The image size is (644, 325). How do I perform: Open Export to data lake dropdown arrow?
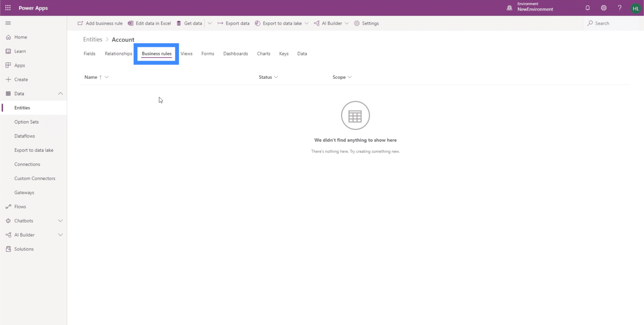pos(307,23)
